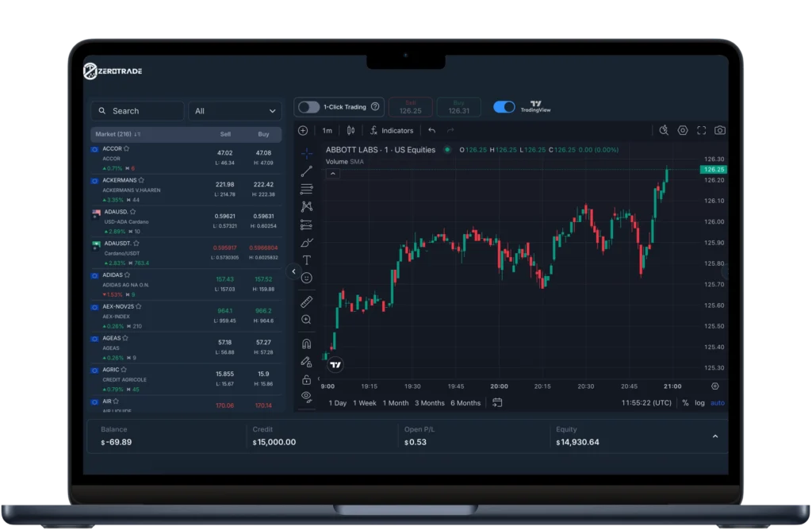Toggle the log price scale
The width and height of the screenshot is (812, 530).
point(699,403)
